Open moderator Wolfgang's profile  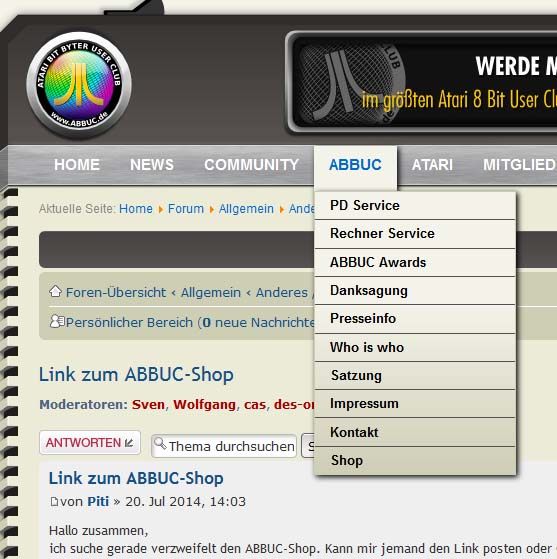click(204, 405)
